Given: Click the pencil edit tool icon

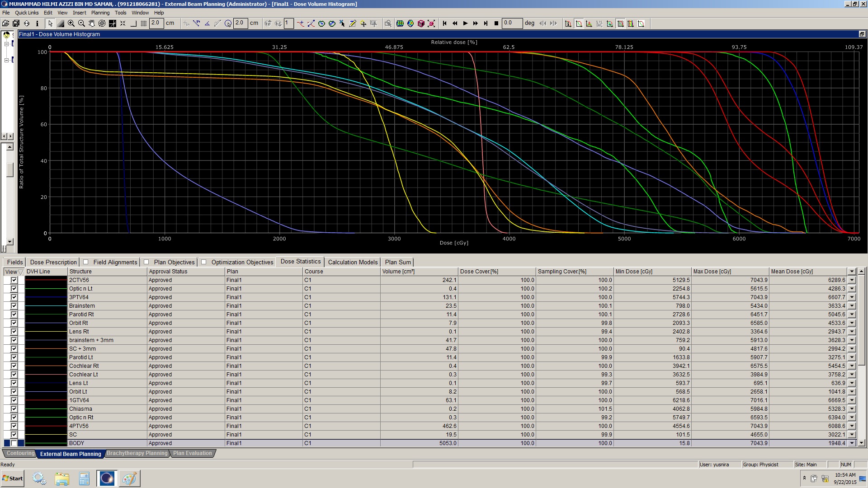Looking at the screenshot, I should coord(353,23).
